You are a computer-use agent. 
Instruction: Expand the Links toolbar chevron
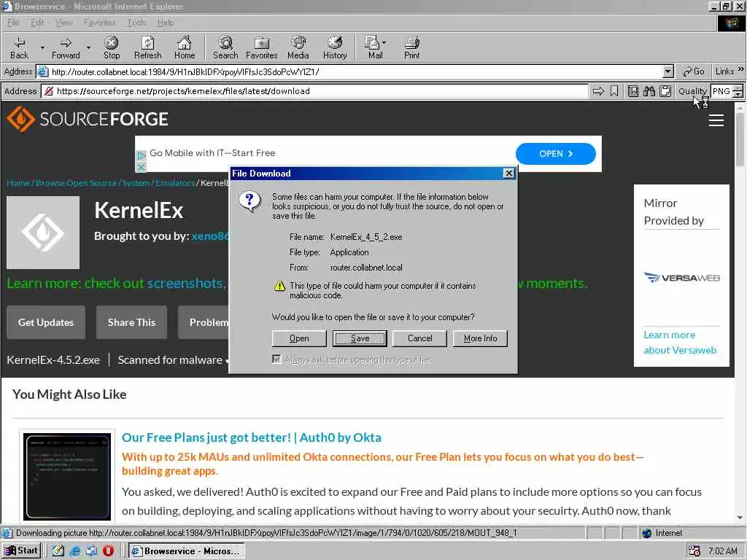pos(741,69)
